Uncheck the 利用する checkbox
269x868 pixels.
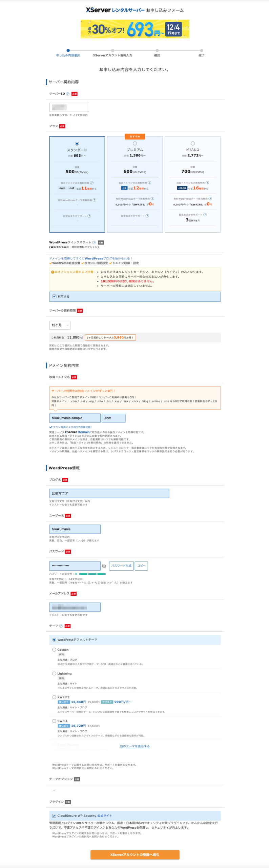tap(55, 296)
